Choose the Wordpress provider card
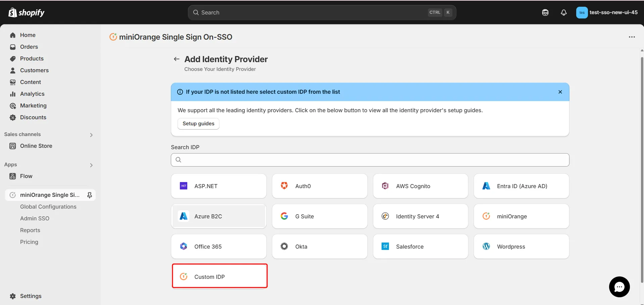Image resolution: width=644 pixels, height=305 pixels. coord(521,247)
